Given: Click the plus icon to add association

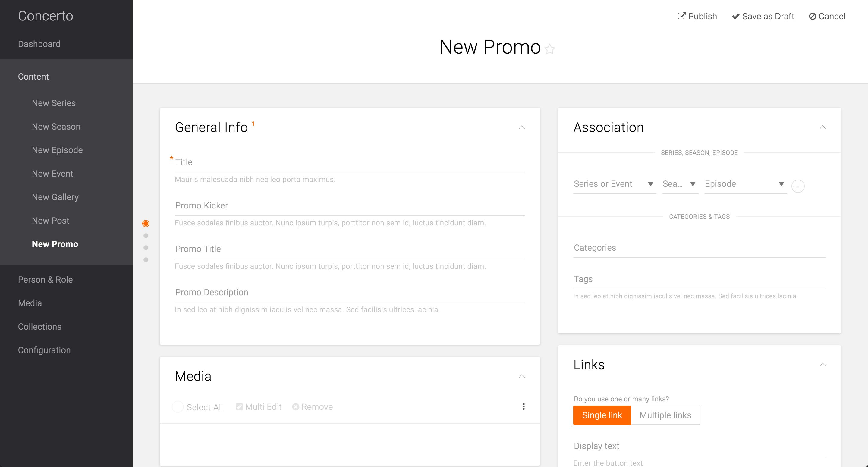Looking at the screenshot, I should tap(797, 186).
